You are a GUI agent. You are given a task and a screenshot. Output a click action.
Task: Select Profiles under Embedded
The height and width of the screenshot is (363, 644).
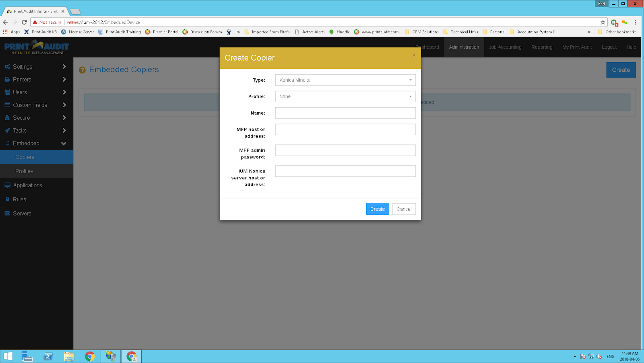[37, 171]
